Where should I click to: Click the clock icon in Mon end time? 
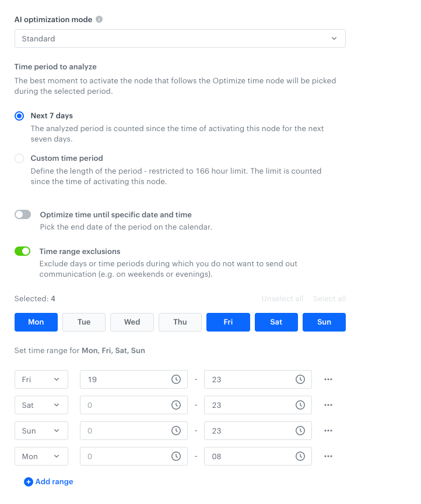tap(300, 456)
